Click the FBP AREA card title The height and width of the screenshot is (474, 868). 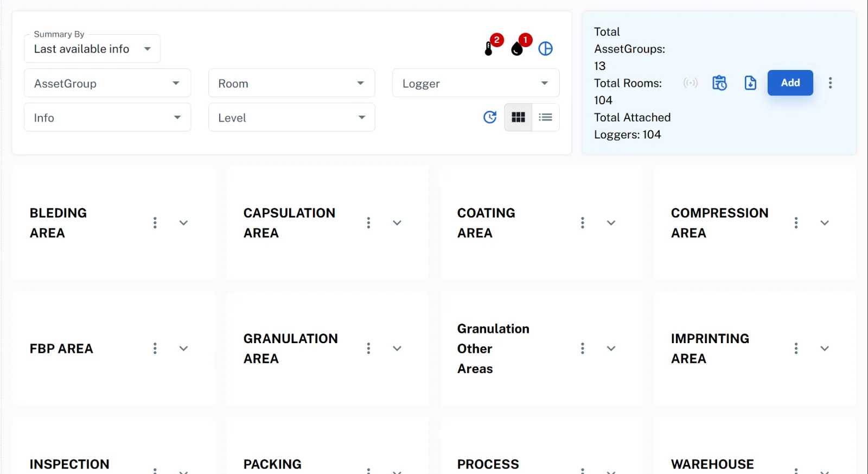61,349
